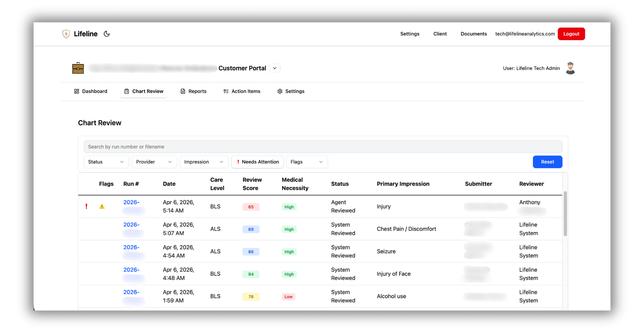Click the Action Items checklist icon
Image resolution: width=644 pixels, height=333 pixels.
pos(226,91)
